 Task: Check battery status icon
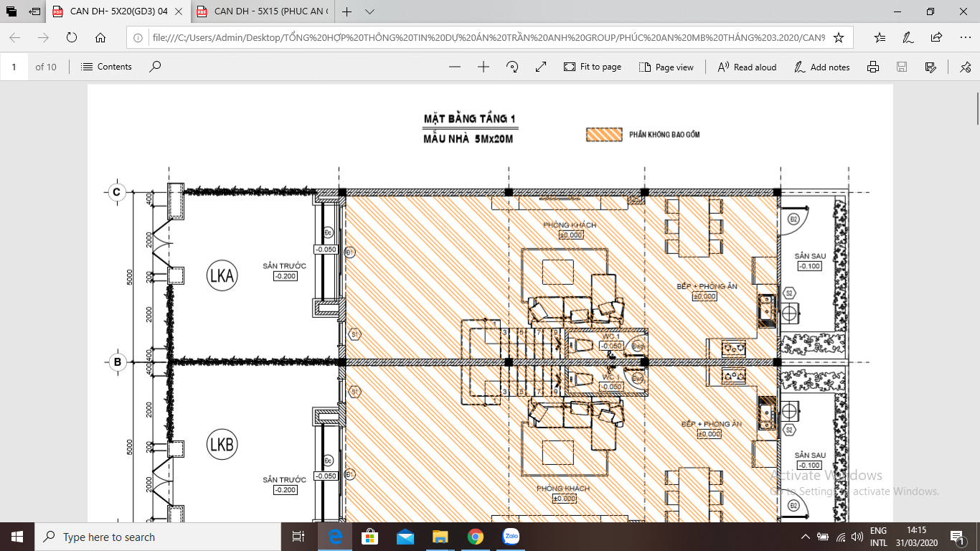point(823,537)
